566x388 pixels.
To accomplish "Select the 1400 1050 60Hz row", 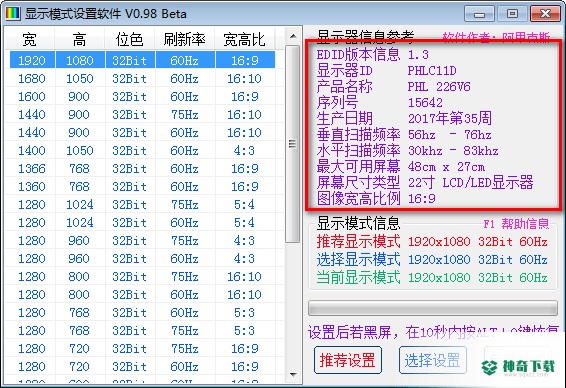I will [143, 150].
